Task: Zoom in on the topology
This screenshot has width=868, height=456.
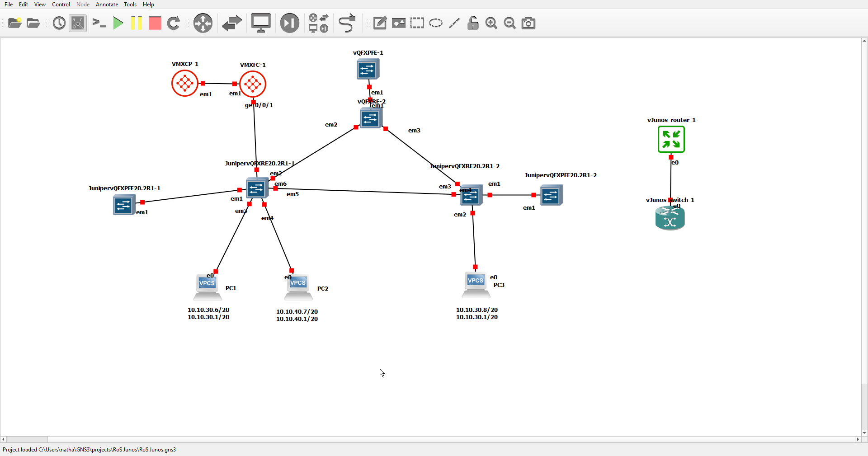Action: pos(491,23)
